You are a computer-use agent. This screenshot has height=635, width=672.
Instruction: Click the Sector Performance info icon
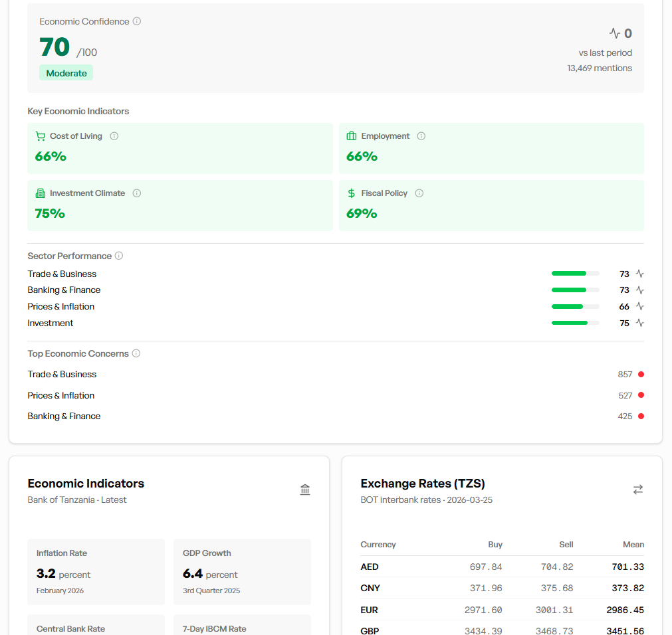click(119, 256)
